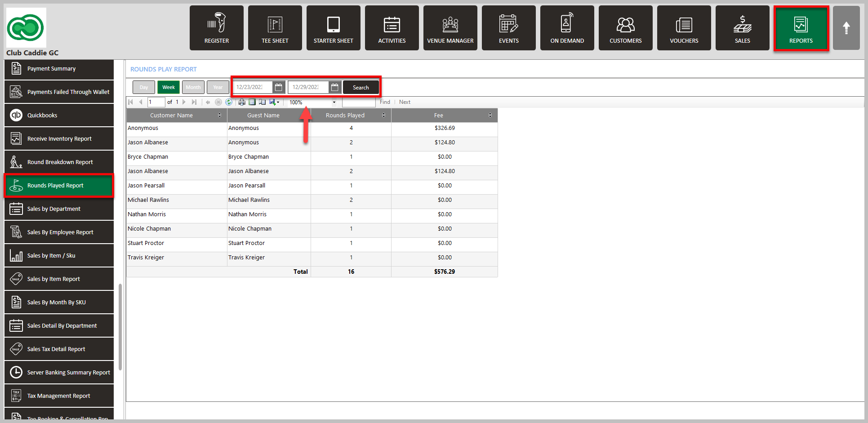Click the Search button
Image resolution: width=868 pixels, height=423 pixels.
pos(361,87)
